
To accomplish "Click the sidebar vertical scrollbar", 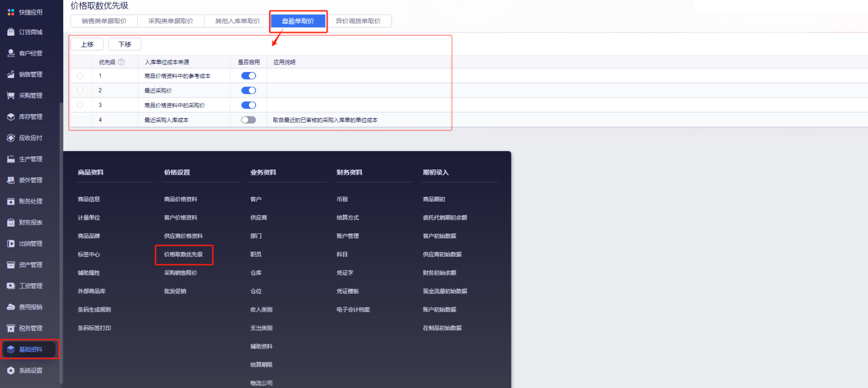I will (61, 243).
